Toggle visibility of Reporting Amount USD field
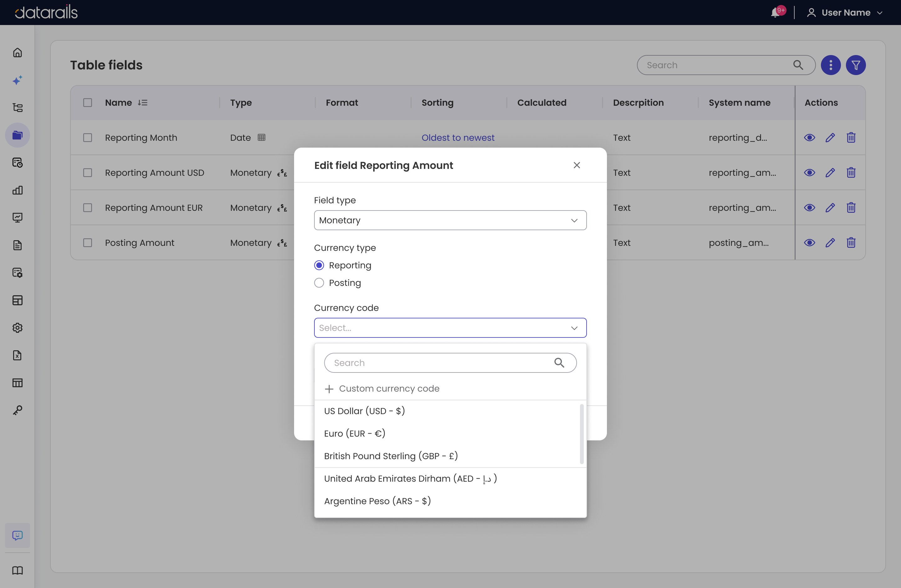Image resolution: width=901 pixels, height=588 pixels. click(x=809, y=173)
